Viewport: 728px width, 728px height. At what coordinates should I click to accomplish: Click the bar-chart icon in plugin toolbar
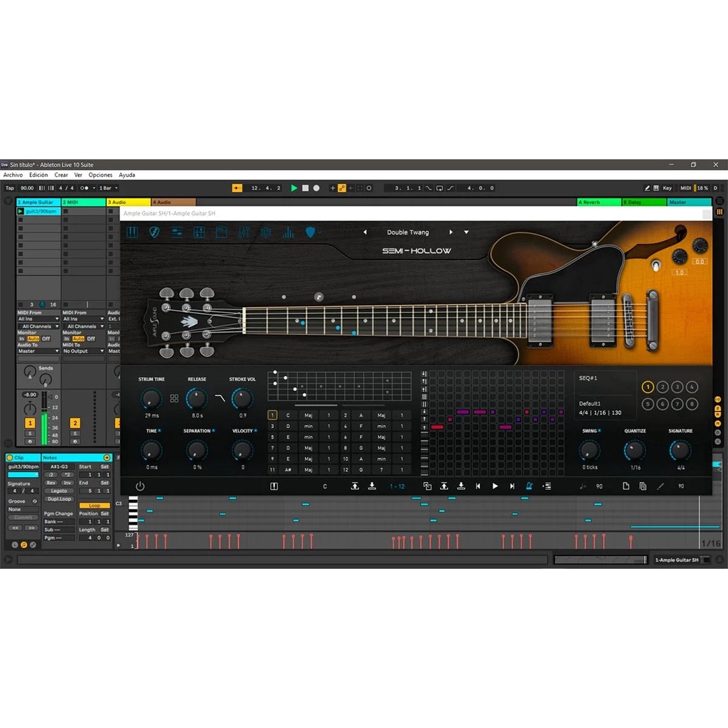(x=288, y=232)
